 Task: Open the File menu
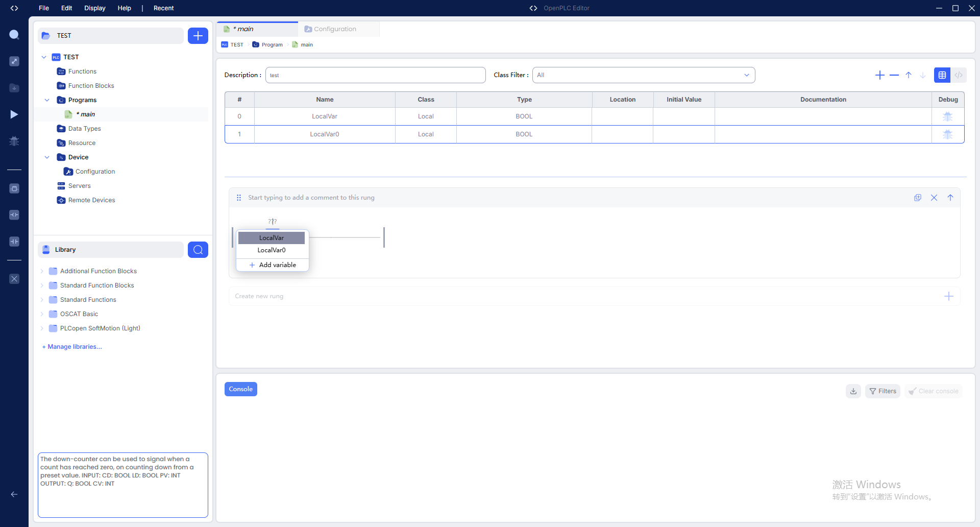pos(44,8)
